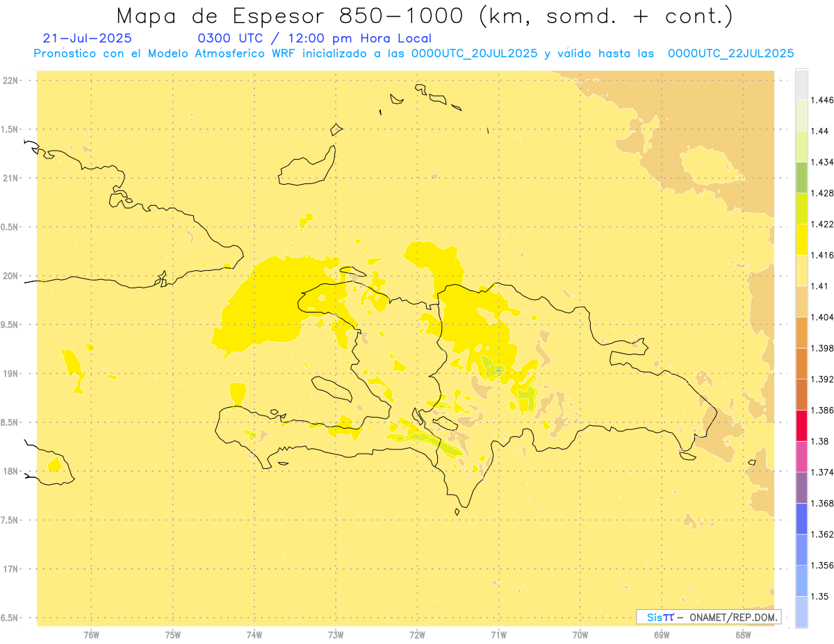The image size is (834, 644).
Task: Click the 74W longitude label
Action: click(x=254, y=634)
